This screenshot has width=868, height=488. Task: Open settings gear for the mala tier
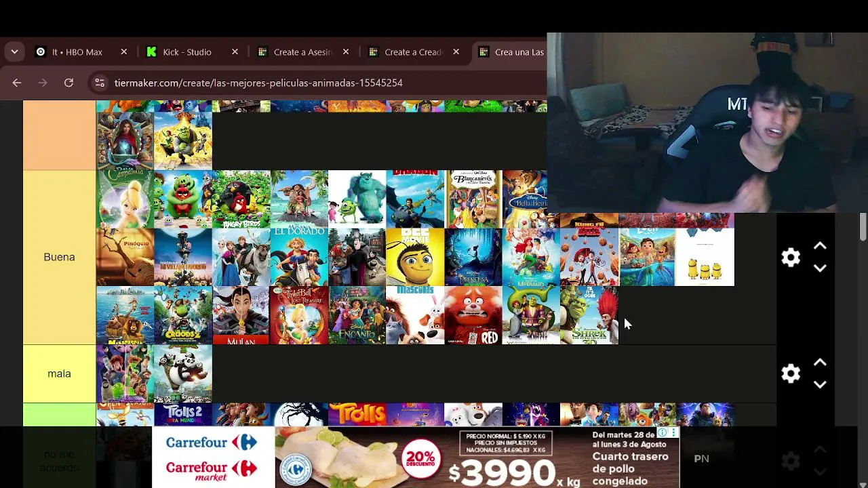791,373
